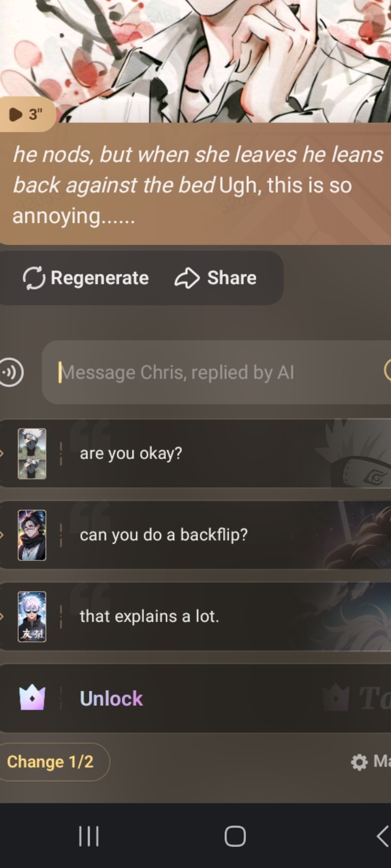Open settings via the gear icon

[x=359, y=762]
